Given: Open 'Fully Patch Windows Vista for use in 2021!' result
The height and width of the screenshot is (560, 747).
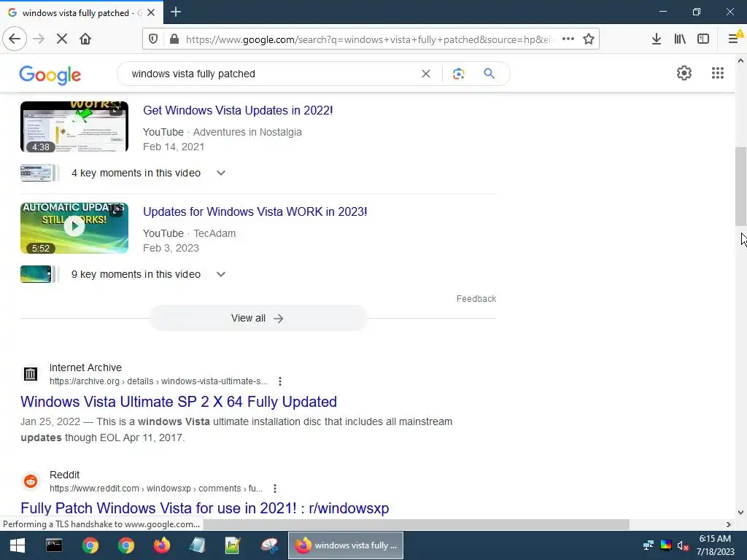Looking at the screenshot, I should (x=205, y=508).
